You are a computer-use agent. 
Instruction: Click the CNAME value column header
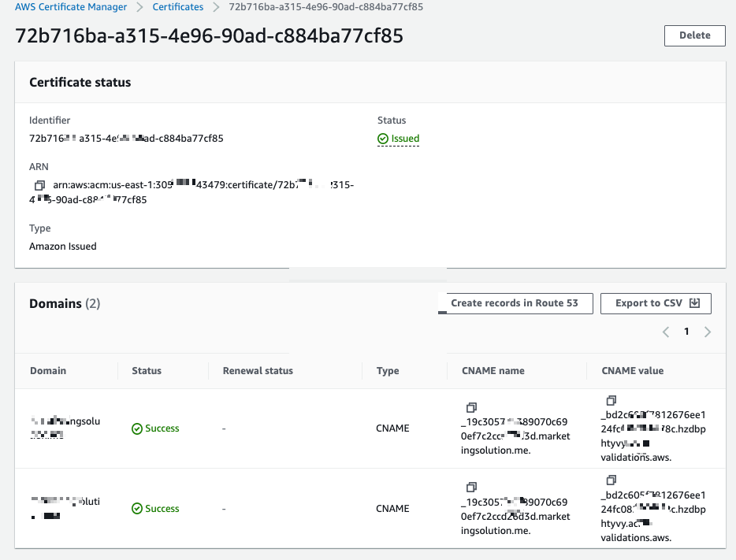tap(632, 370)
